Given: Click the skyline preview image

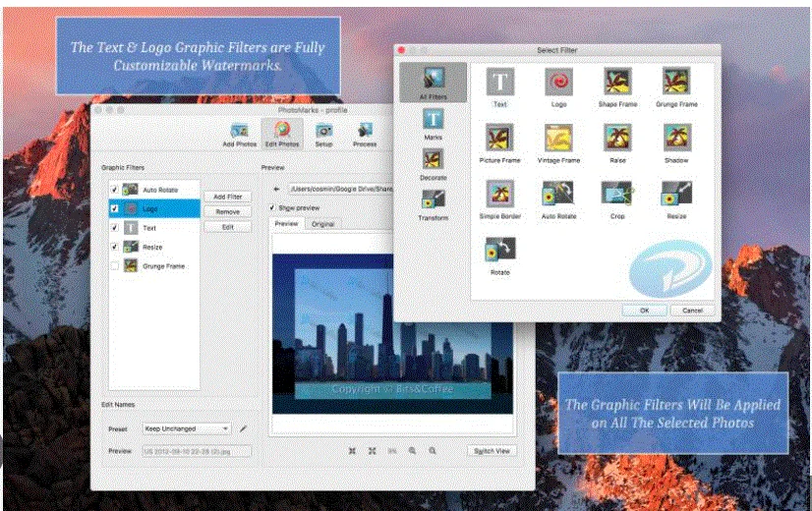Looking at the screenshot, I should pyautogui.click(x=392, y=334).
